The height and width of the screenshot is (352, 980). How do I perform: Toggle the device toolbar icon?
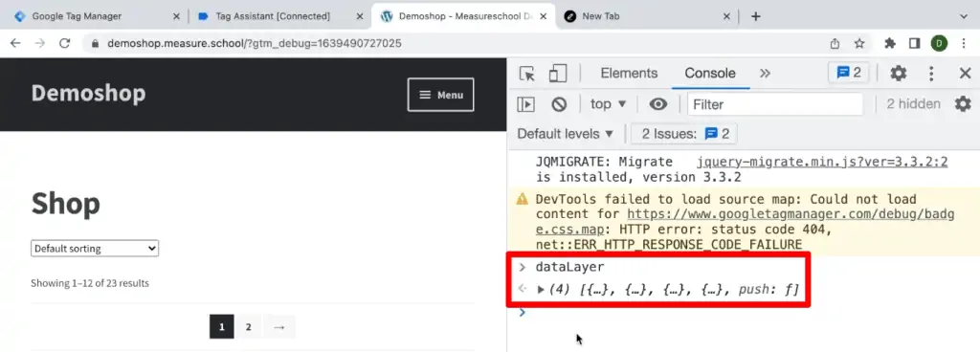(x=558, y=74)
